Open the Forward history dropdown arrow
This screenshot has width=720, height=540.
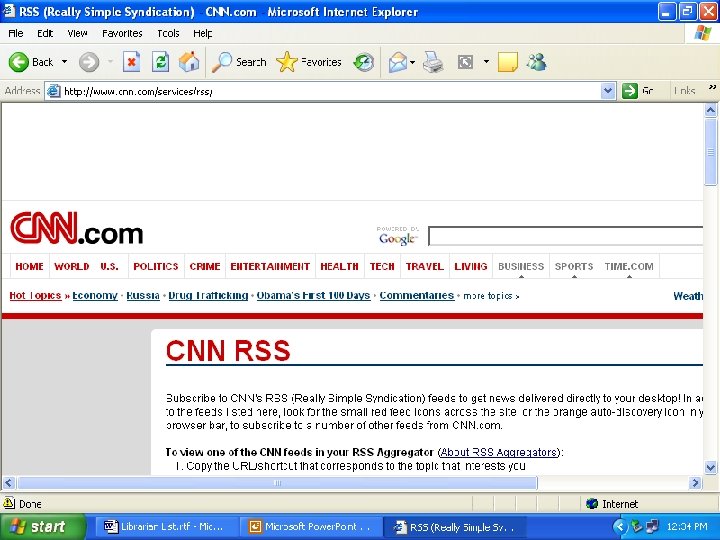110,62
